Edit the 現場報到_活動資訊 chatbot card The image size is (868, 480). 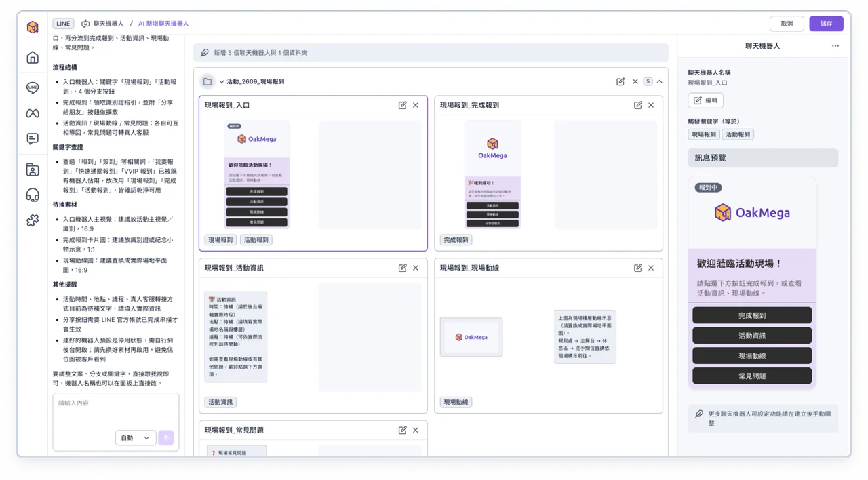pos(403,268)
